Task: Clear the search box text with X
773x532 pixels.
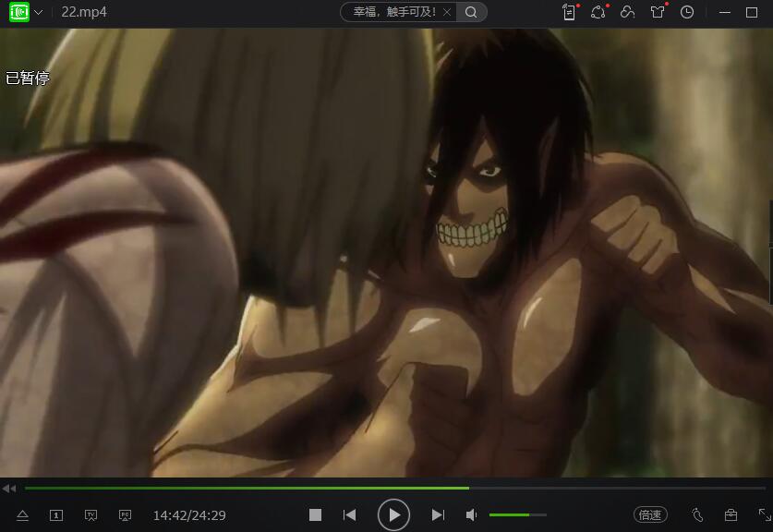Action: [x=448, y=12]
